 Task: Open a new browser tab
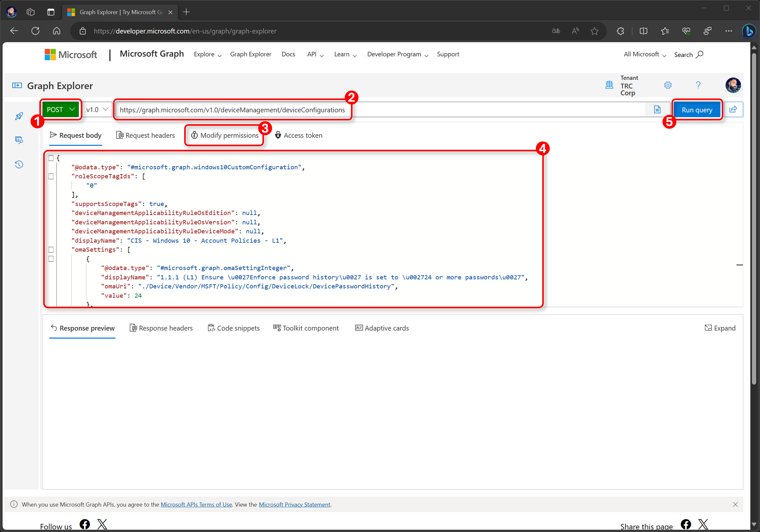click(186, 12)
